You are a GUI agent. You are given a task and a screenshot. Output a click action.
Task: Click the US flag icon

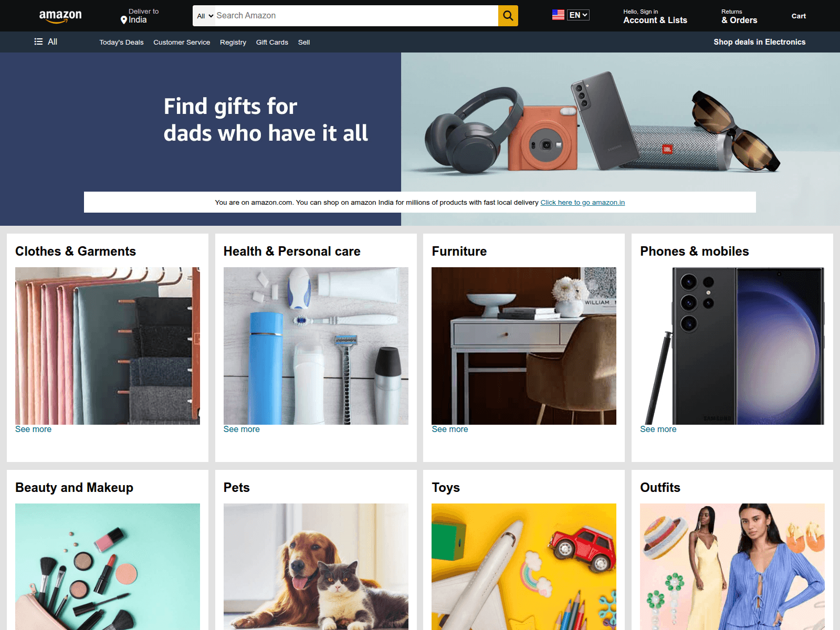tap(558, 15)
